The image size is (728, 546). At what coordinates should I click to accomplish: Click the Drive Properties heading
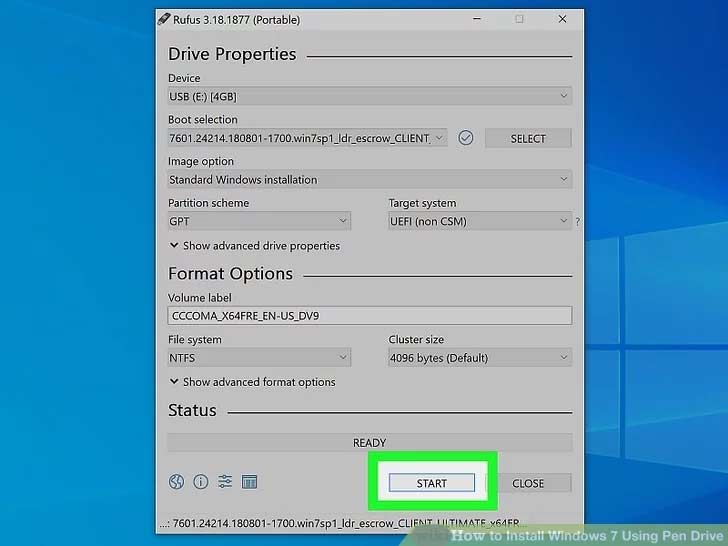(x=232, y=54)
